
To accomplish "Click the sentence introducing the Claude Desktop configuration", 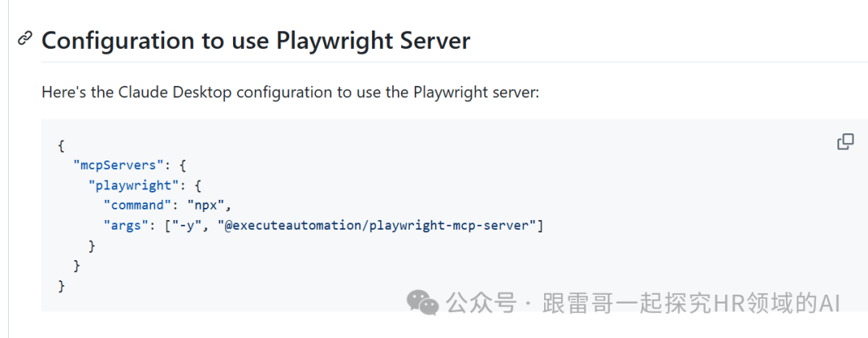I will click(x=290, y=92).
